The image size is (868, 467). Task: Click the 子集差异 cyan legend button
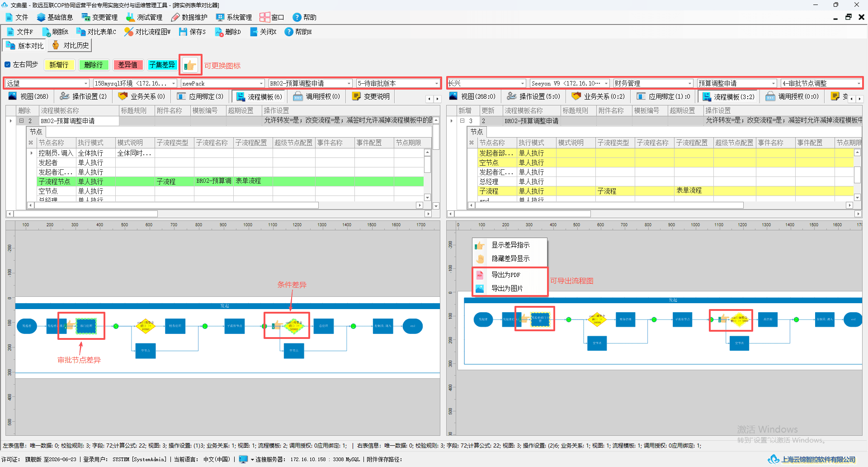pos(162,65)
